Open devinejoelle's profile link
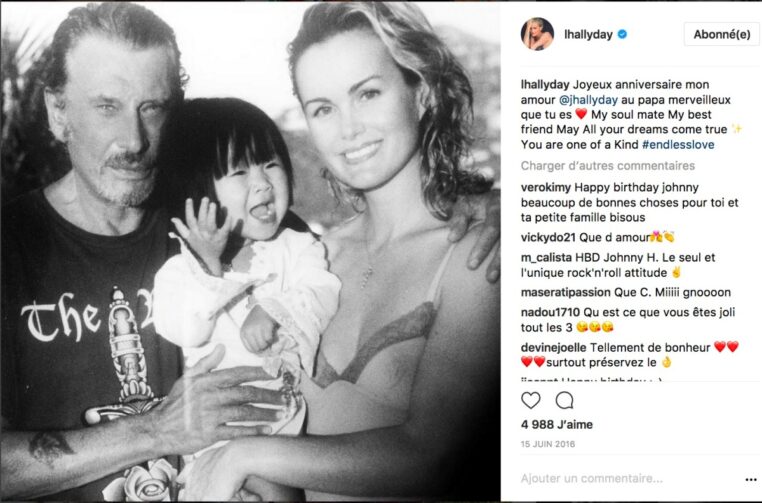The width and height of the screenshot is (762, 503). (x=554, y=347)
